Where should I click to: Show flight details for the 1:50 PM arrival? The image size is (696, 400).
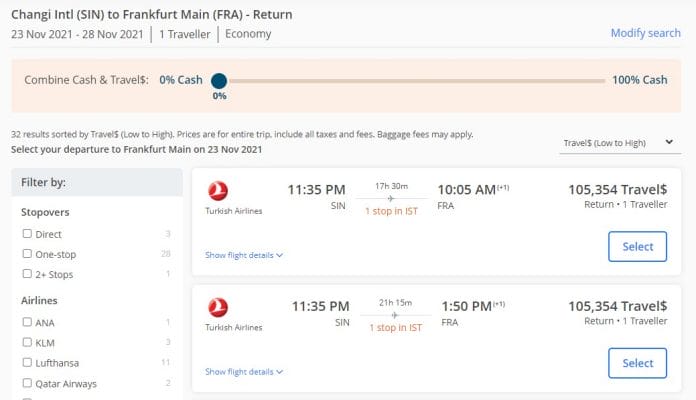pos(244,371)
